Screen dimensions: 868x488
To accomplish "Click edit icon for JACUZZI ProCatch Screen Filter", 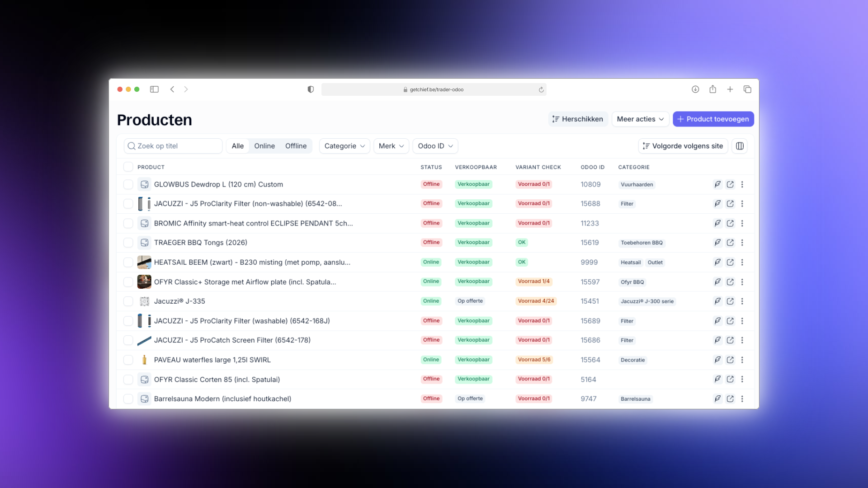I will coord(717,340).
